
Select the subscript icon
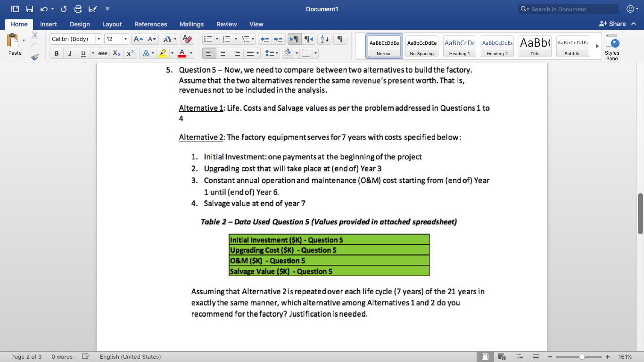click(116, 53)
